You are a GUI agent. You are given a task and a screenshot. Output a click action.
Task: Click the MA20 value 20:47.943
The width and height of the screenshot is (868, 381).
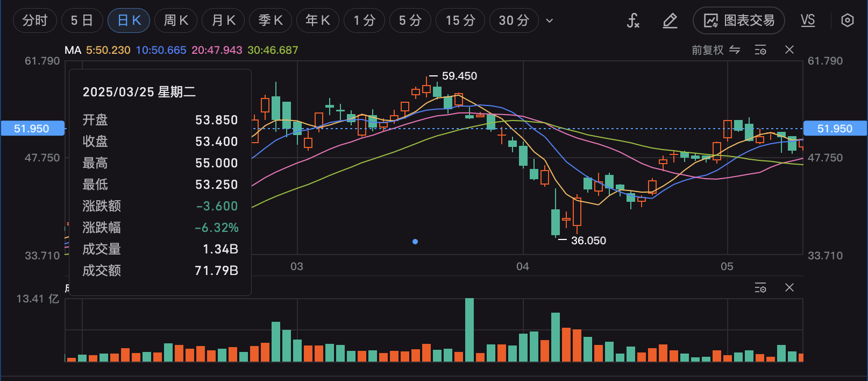(x=217, y=50)
